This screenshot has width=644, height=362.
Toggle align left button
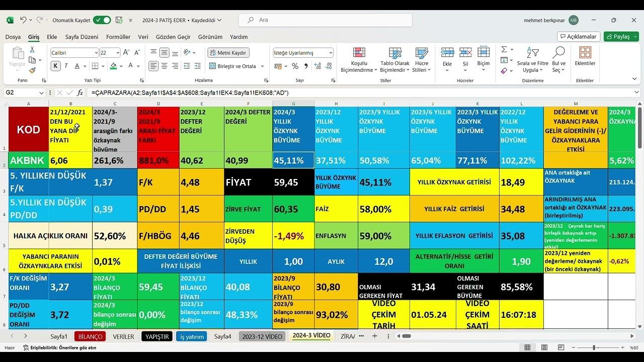point(154,66)
